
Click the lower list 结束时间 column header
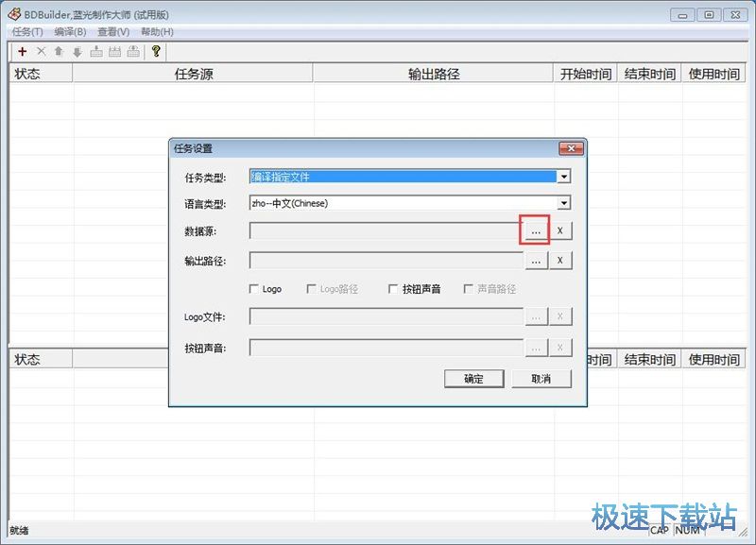pyautogui.click(x=649, y=359)
